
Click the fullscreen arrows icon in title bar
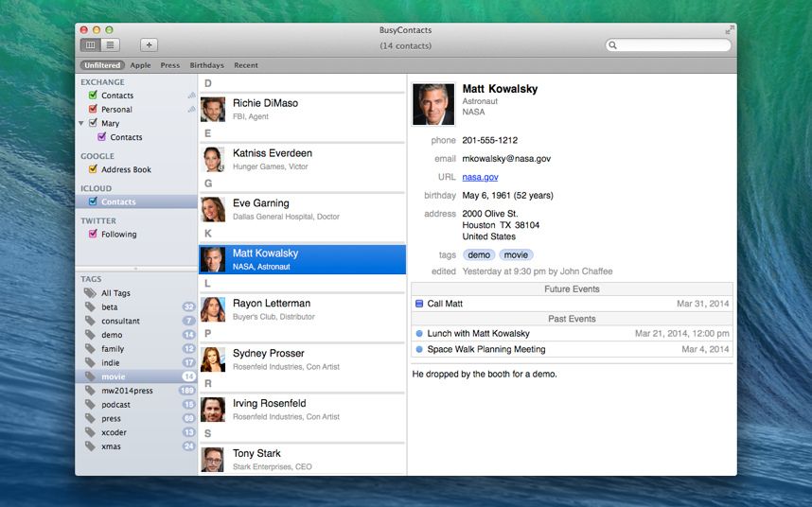(x=730, y=30)
